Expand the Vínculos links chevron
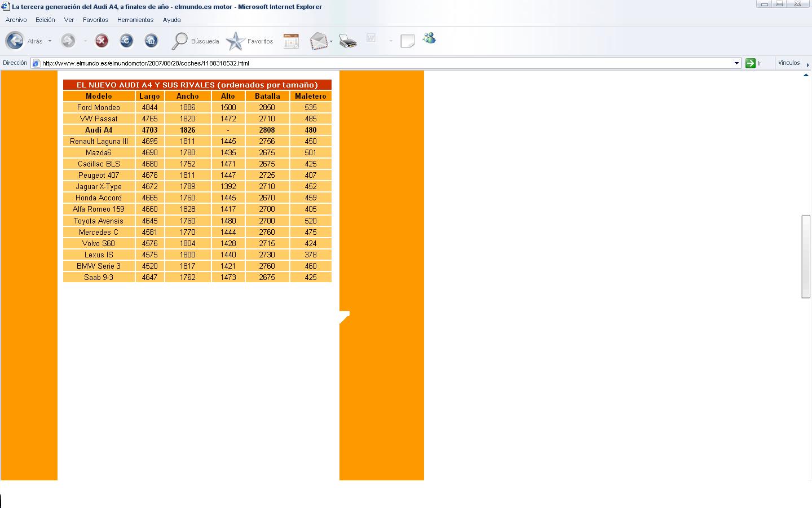The width and height of the screenshot is (812, 508). point(807,64)
